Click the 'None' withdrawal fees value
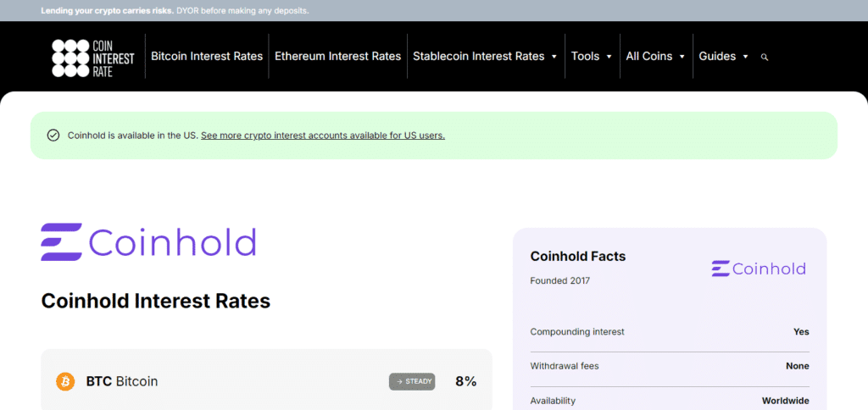The width and height of the screenshot is (868, 410). pyautogui.click(x=798, y=366)
